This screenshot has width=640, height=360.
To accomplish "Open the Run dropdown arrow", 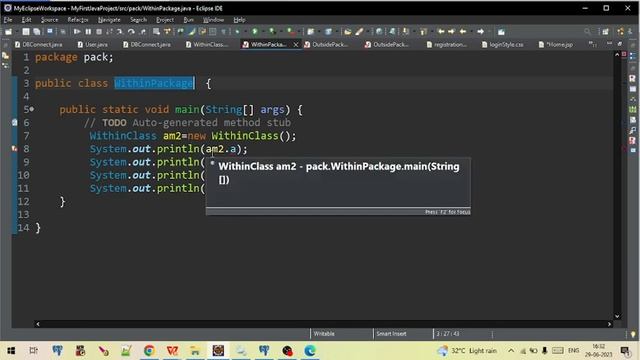I will click(x=262, y=31).
